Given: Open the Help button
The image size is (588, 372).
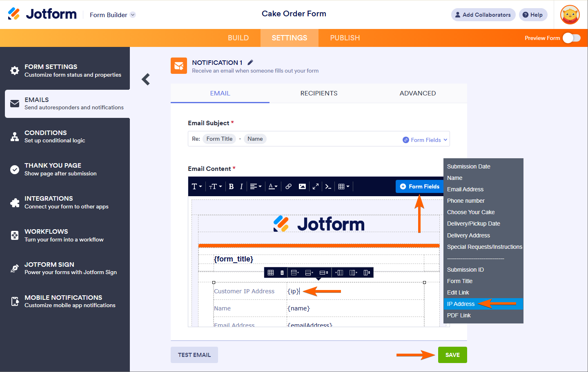Looking at the screenshot, I should pyautogui.click(x=533, y=15).
